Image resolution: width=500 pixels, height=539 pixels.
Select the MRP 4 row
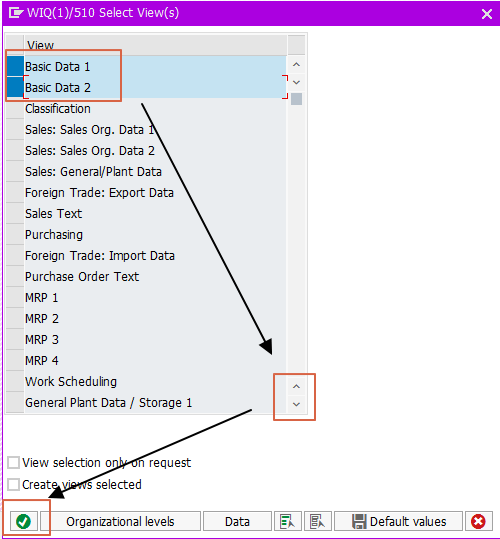155,360
